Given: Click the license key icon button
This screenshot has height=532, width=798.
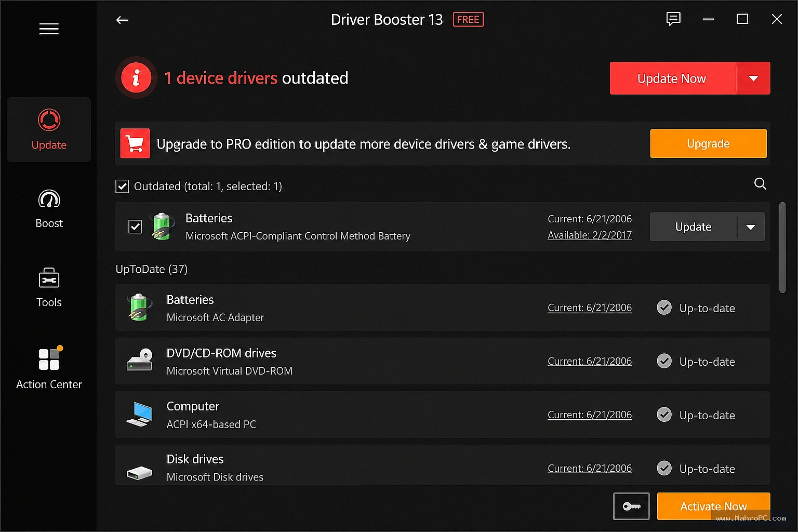Looking at the screenshot, I should coord(631,506).
